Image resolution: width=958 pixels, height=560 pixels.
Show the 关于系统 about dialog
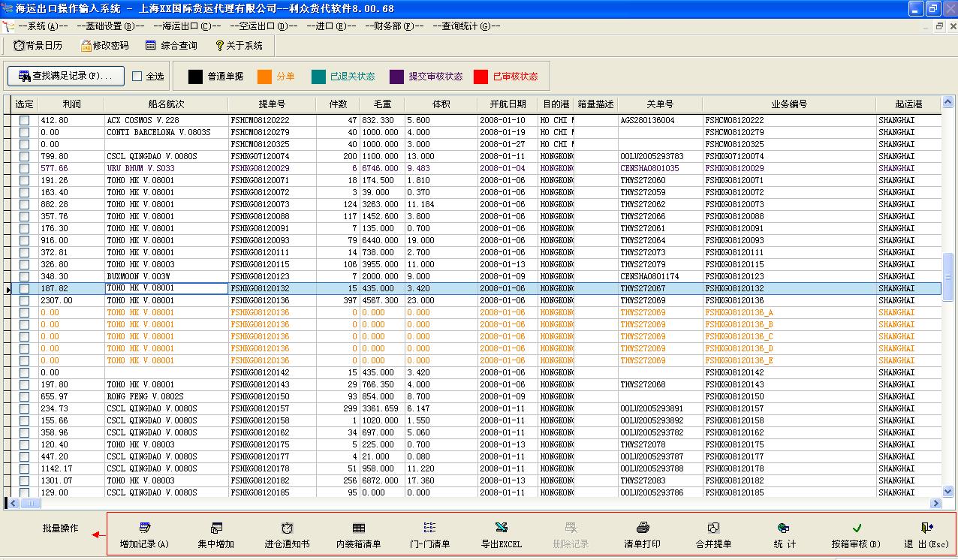(x=239, y=46)
